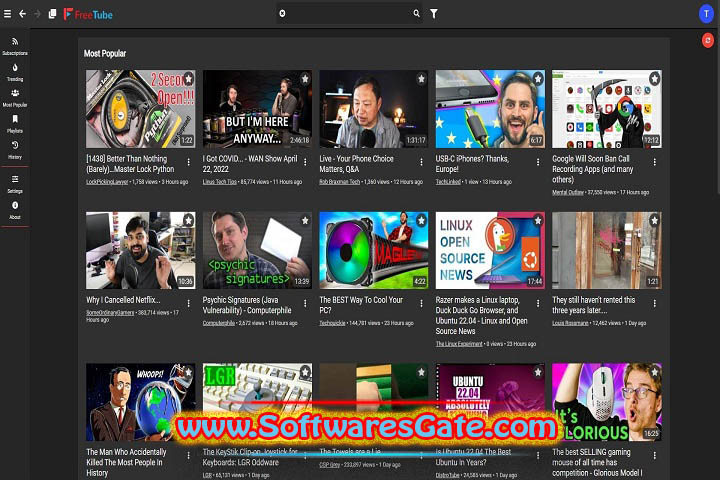This screenshot has height=480, width=720.
Task: Favorite Best Way To Cool PC star
Action: pos(421,220)
